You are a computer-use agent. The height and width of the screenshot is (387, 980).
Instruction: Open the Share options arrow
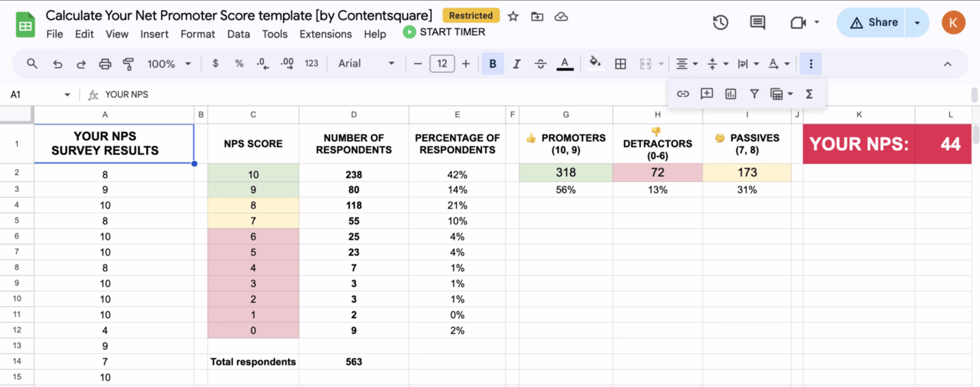(917, 23)
